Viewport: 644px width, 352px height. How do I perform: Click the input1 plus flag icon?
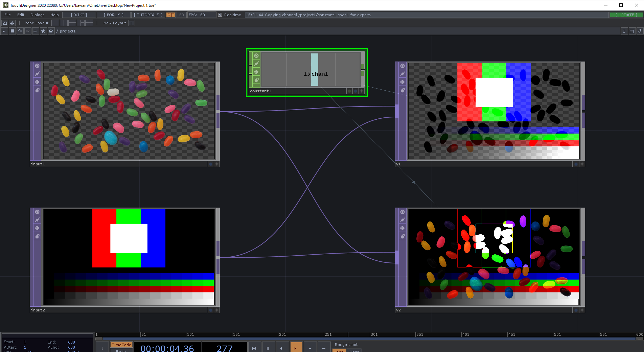tap(217, 164)
